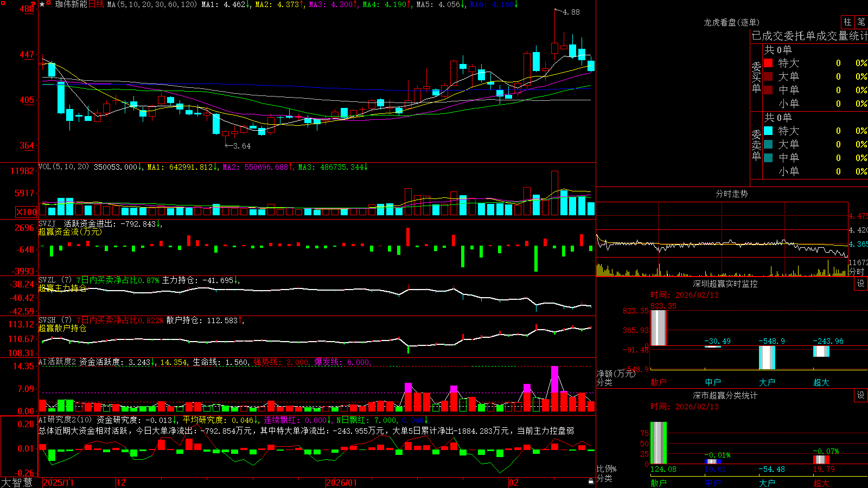Click the 823.35 散户 net amount bar
The image size is (868, 488).
pos(659,328)
